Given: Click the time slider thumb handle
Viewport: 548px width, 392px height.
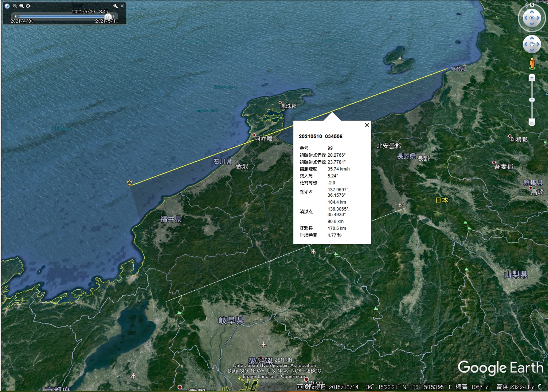Looking at the screenshot, I should 108,16.
